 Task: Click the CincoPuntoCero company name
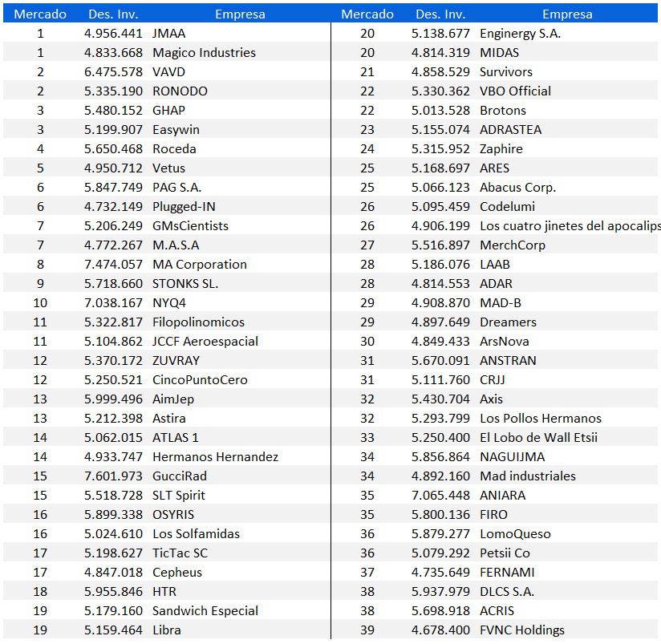[200, 380]
